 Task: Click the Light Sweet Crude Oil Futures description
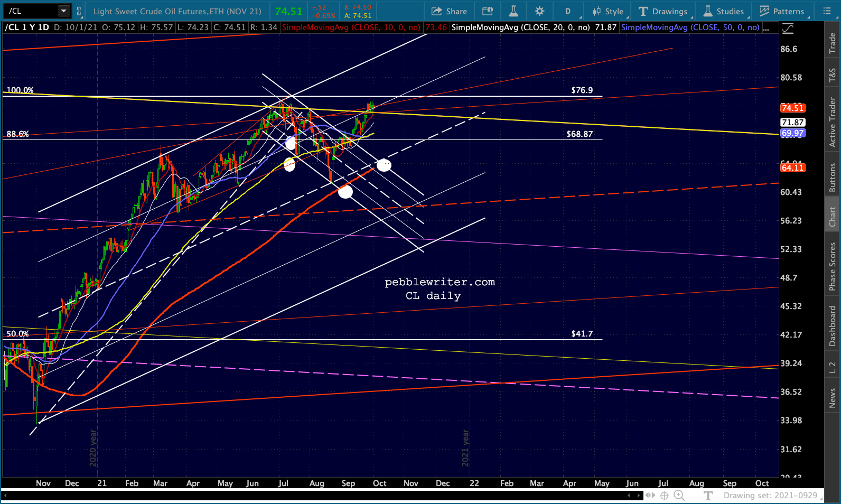tap(177, 11)
